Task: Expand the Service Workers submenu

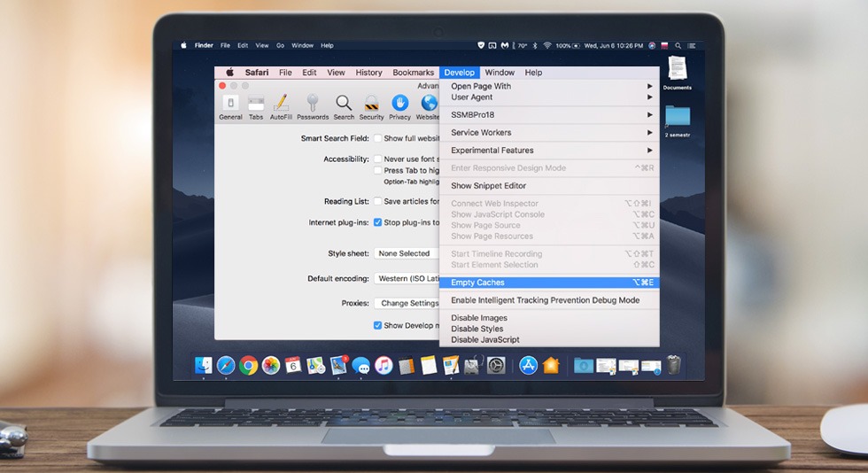Action: [549, 132]
